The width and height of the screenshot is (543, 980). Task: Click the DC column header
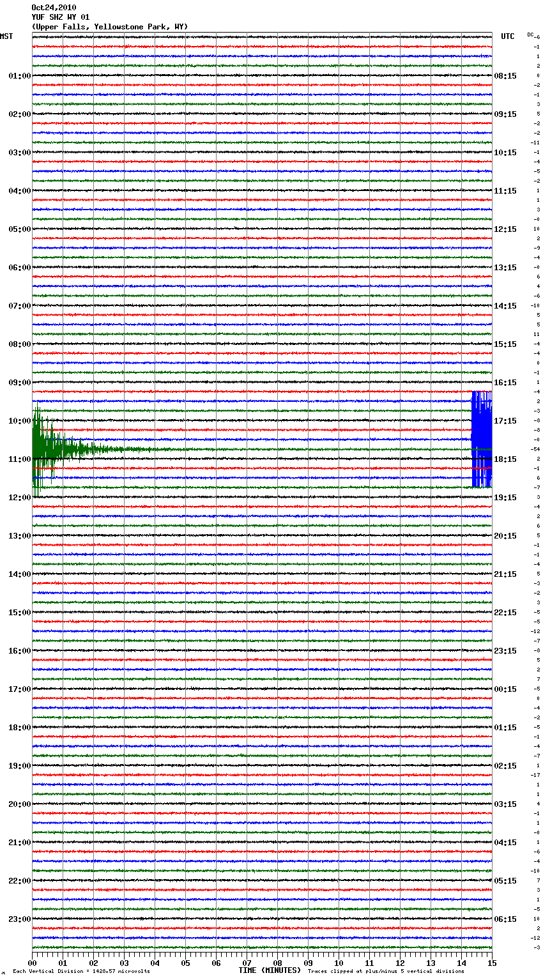point(530,34)
